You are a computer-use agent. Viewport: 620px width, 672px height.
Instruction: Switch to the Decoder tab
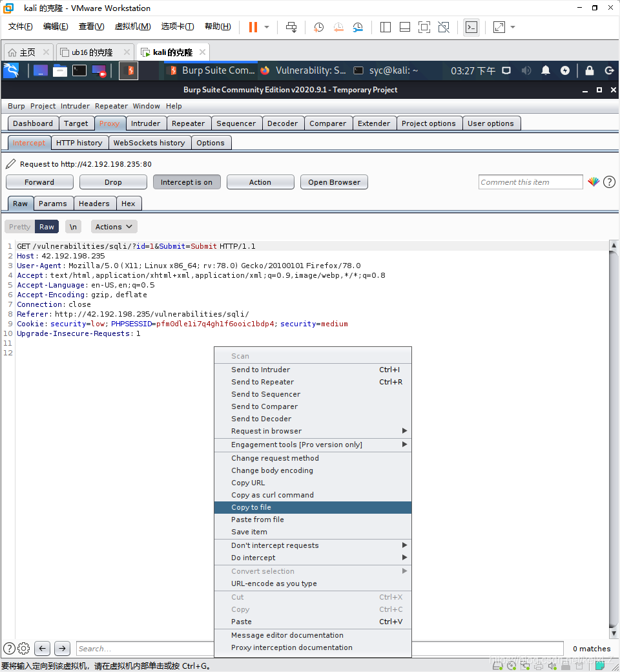[282, 123]
